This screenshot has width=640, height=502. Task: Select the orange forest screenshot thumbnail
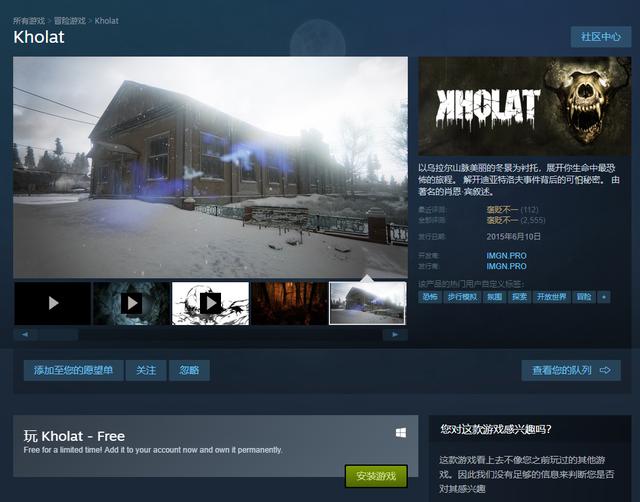(289, 303)
